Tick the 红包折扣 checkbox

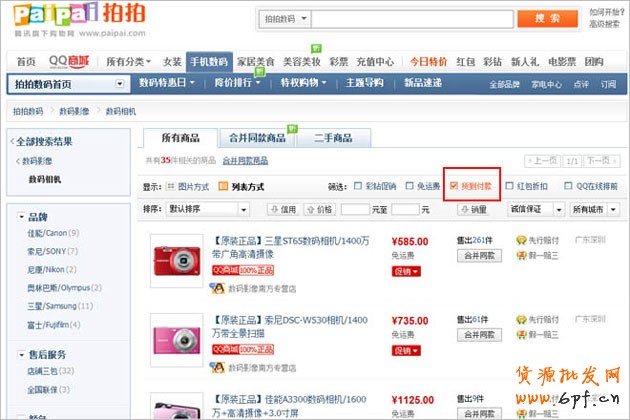510,187
